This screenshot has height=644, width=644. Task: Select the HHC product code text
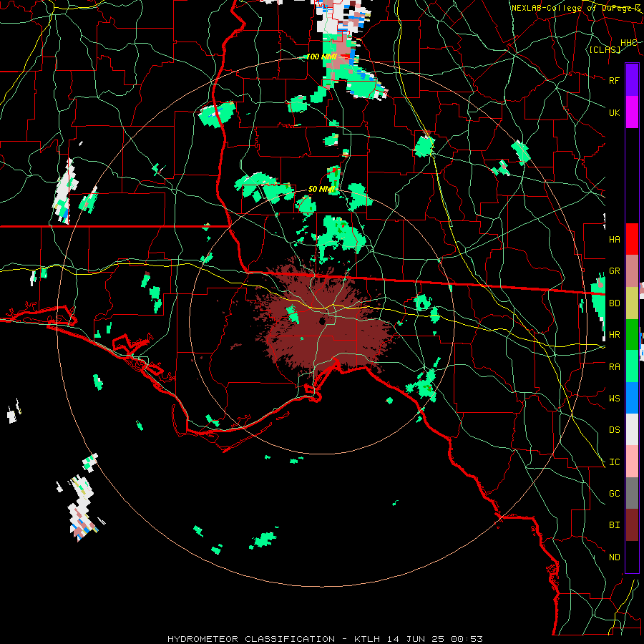click(x=629, y=42)
